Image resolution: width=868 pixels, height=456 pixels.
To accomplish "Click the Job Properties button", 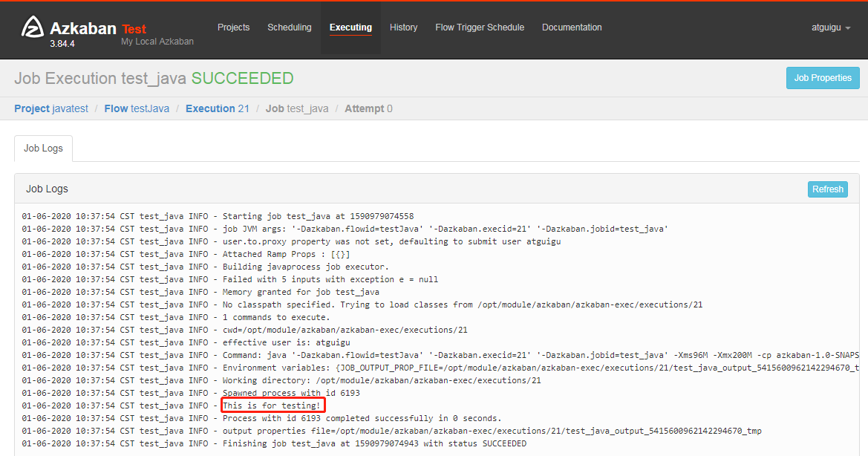I will tap(823, 78).
